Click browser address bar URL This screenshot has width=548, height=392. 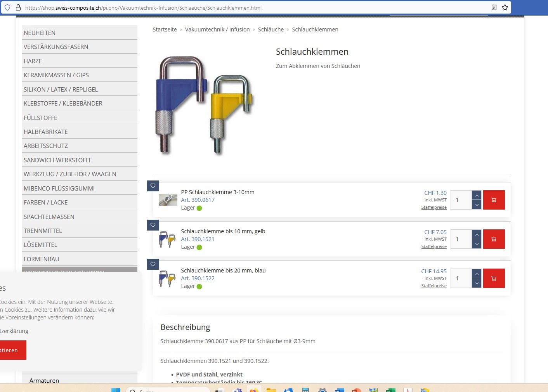coord(143,8)
